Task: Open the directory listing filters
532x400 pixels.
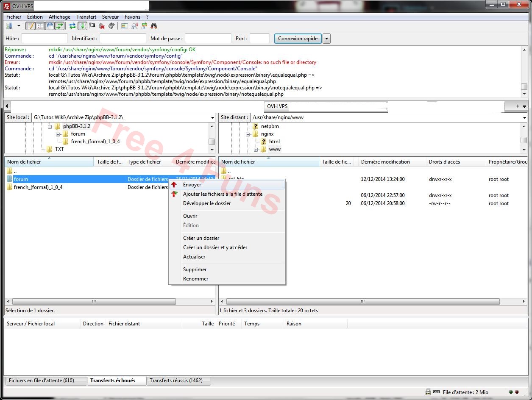Action: pyautogui.click(x=134, y=25)
